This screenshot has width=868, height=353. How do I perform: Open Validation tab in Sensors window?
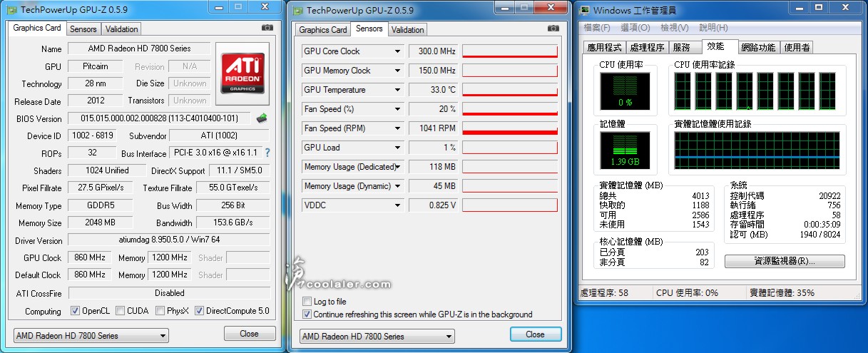click(408, 30)
